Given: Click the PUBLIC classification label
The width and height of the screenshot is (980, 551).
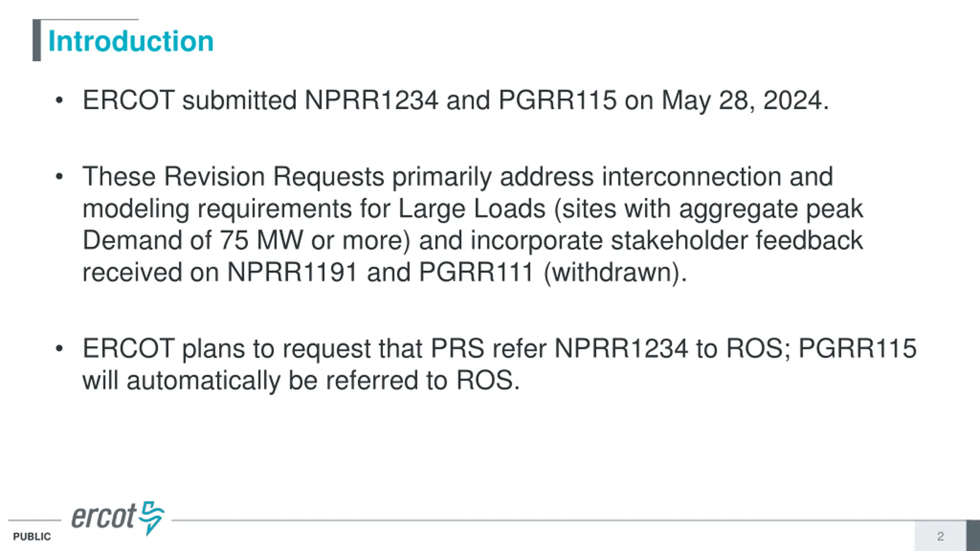Looking at the screenshot, I should pos(32,537).
